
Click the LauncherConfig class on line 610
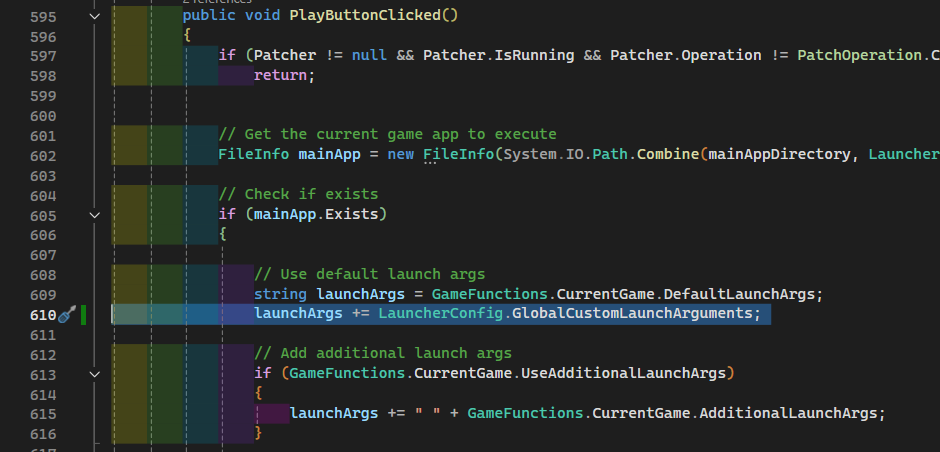[439, 314]
